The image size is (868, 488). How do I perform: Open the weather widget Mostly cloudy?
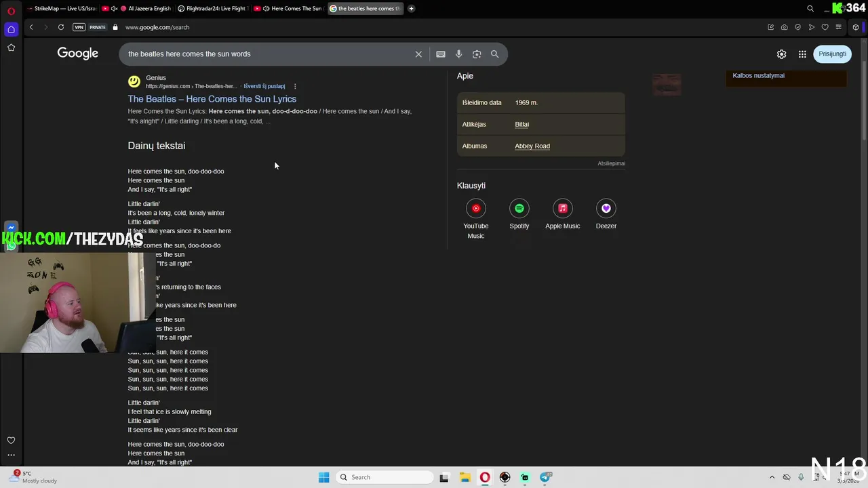(34, 477)
